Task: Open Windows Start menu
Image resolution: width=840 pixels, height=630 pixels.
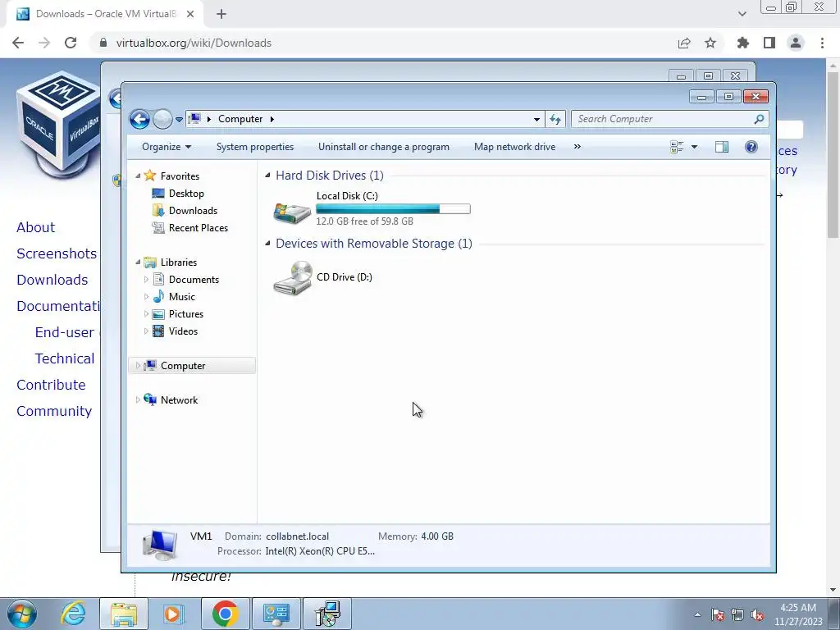Action: click(x=22, y=614)
